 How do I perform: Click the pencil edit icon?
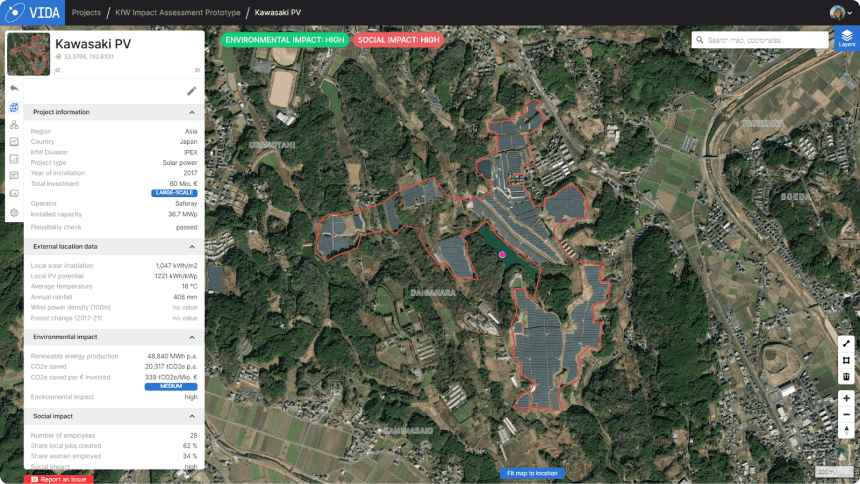(x=191, y=91)
